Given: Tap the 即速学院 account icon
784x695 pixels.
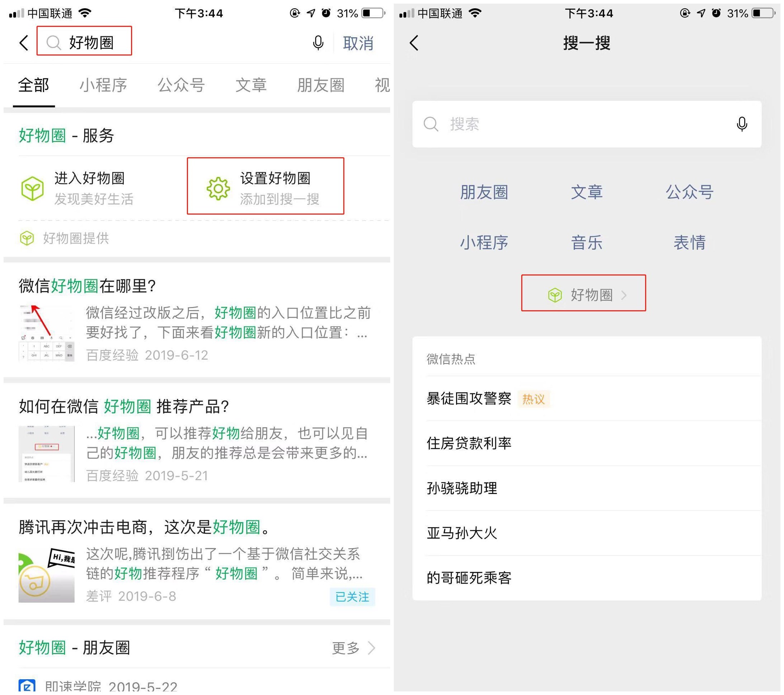Looking at the screenshot, I should [x=27, y=686].
